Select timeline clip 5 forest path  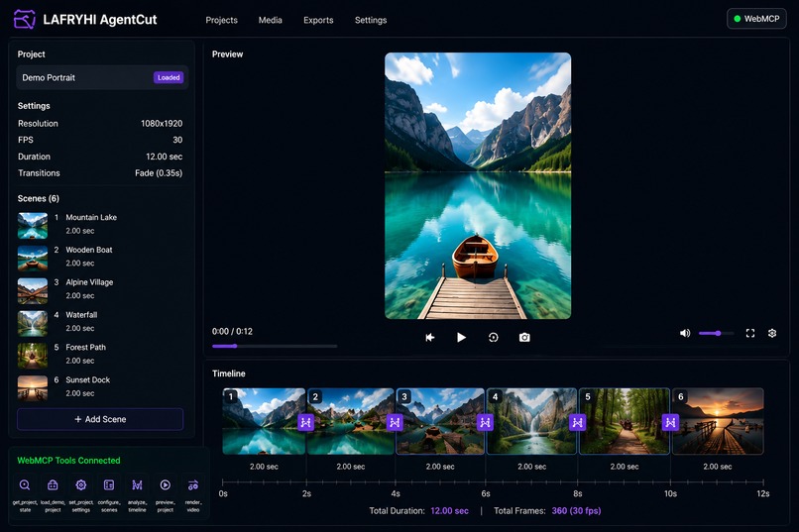(x=625, y=421)
